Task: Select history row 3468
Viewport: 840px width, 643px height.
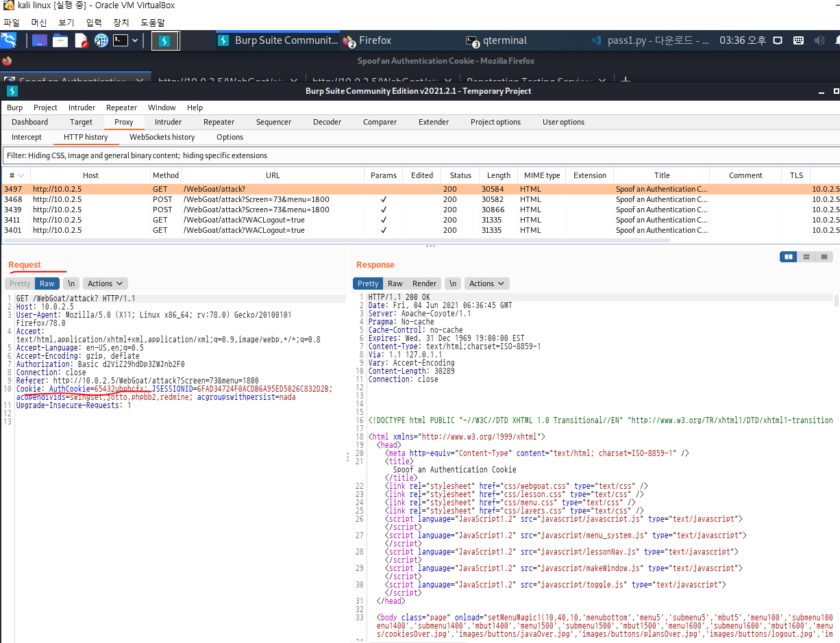Action: point(420,199)
